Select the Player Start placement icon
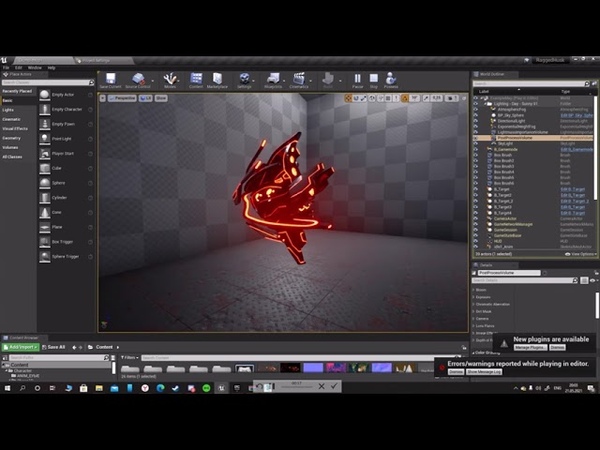The image size is (600, 450). [x=45, y=153]
